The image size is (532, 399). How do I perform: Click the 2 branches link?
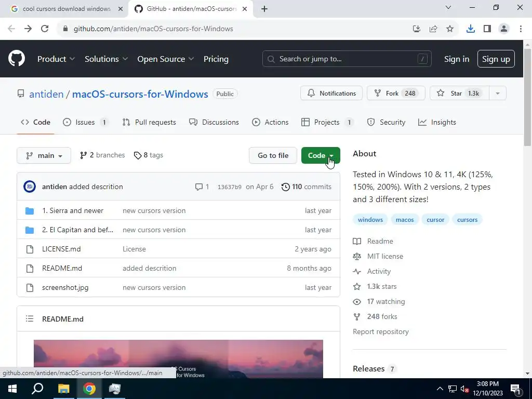tap(102, 155)
